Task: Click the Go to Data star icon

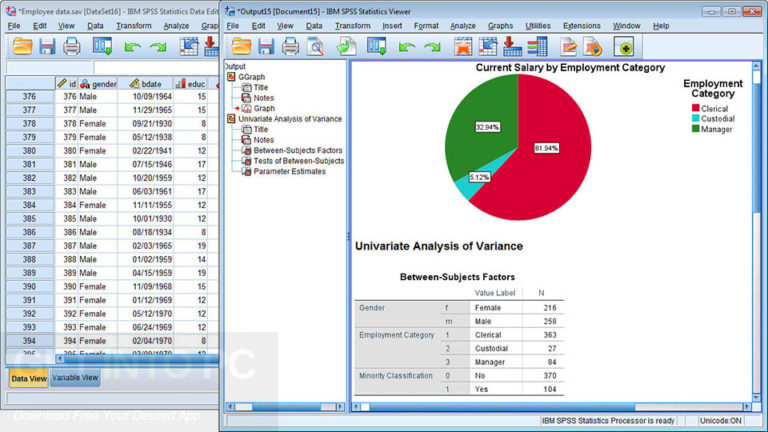Action: 463,47
